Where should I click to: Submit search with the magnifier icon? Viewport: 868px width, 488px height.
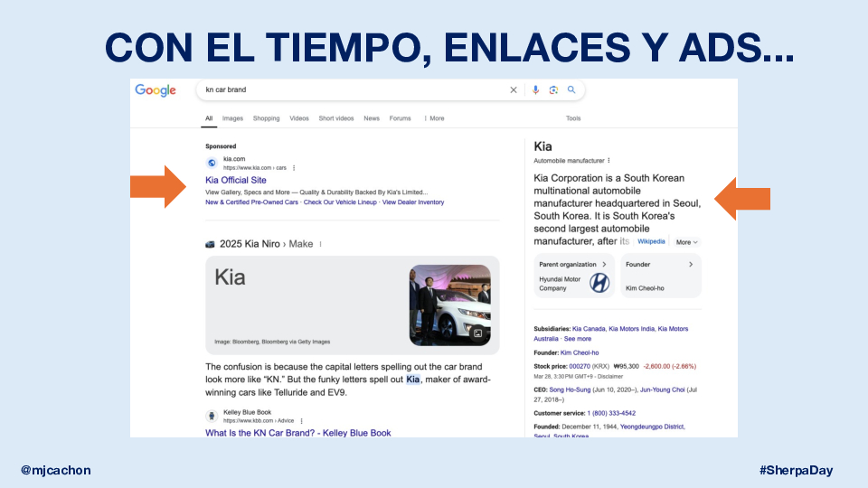point(571,89)
